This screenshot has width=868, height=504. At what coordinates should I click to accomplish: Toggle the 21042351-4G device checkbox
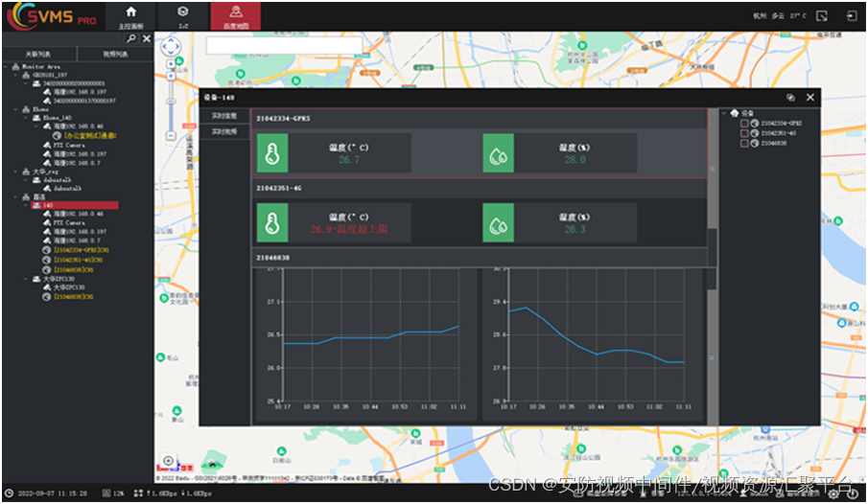click(x=744, y=133)
